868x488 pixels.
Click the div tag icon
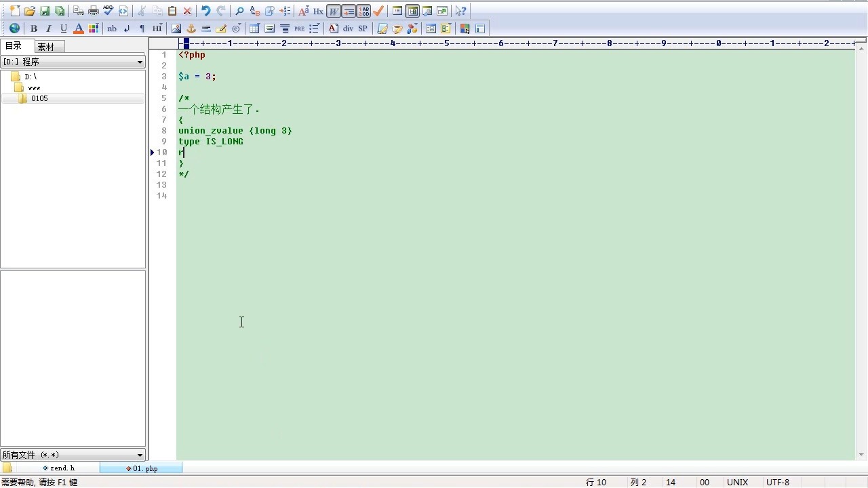click(x=348, y=28)
